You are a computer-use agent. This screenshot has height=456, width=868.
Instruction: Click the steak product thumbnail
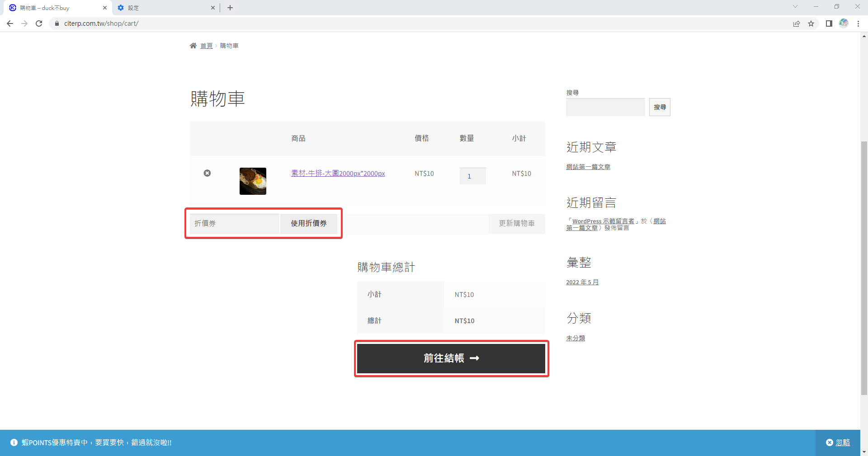(x=253, y=181)
